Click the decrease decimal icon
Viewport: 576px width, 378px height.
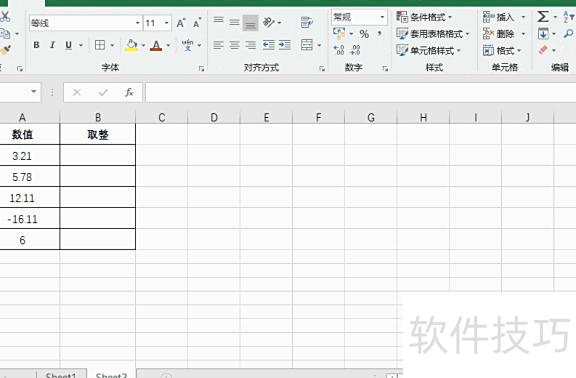click(355, 50)
